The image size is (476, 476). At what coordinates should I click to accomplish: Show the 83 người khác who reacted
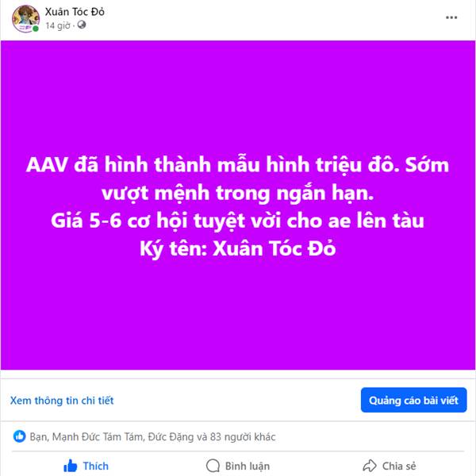point(243,437)
